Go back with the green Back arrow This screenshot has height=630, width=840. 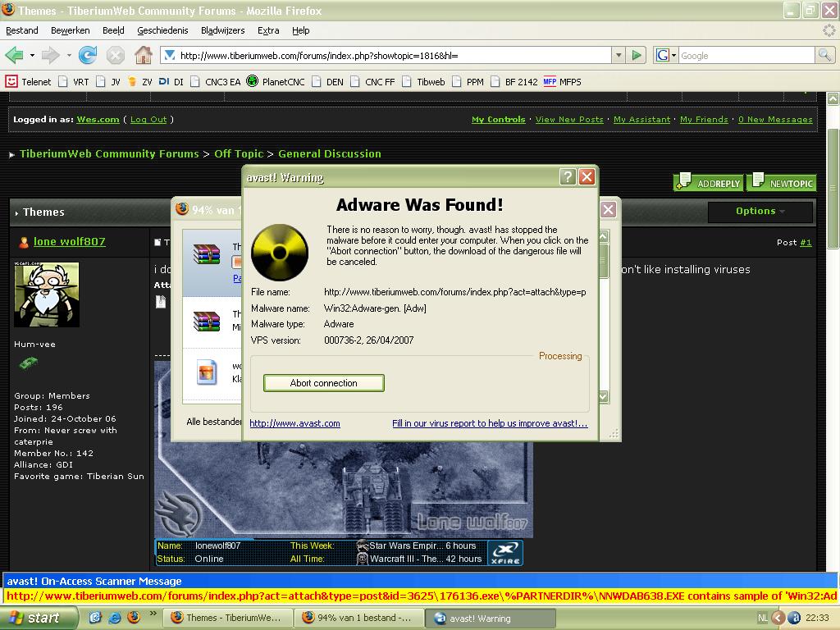14,55
